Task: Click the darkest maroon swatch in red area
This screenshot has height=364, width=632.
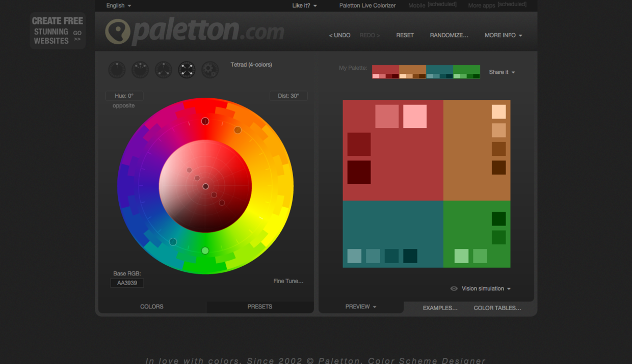Action: [x=359, y=172]
